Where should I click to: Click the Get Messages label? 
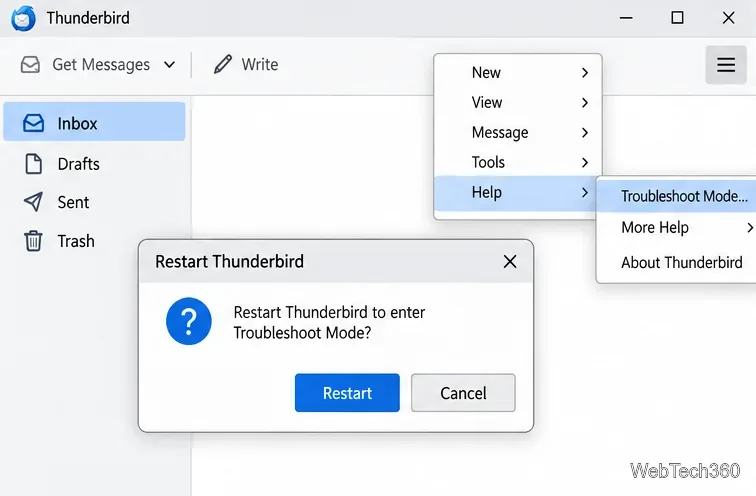click(101, 65)
